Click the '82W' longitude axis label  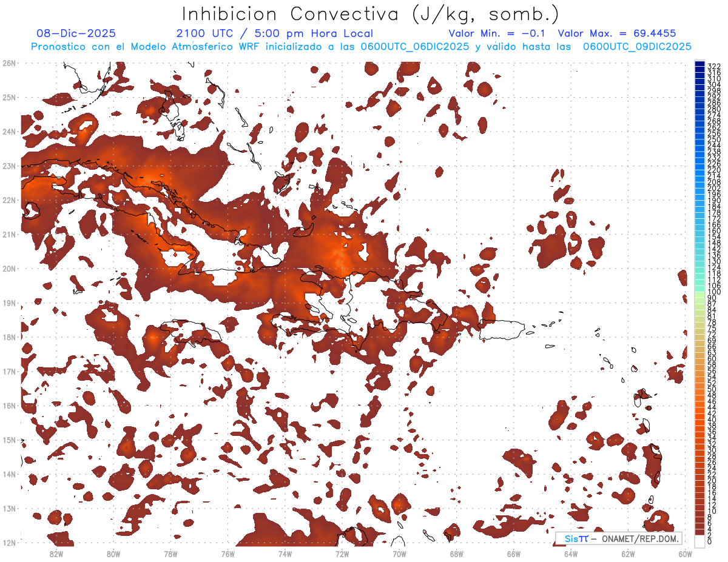point(56,554)
